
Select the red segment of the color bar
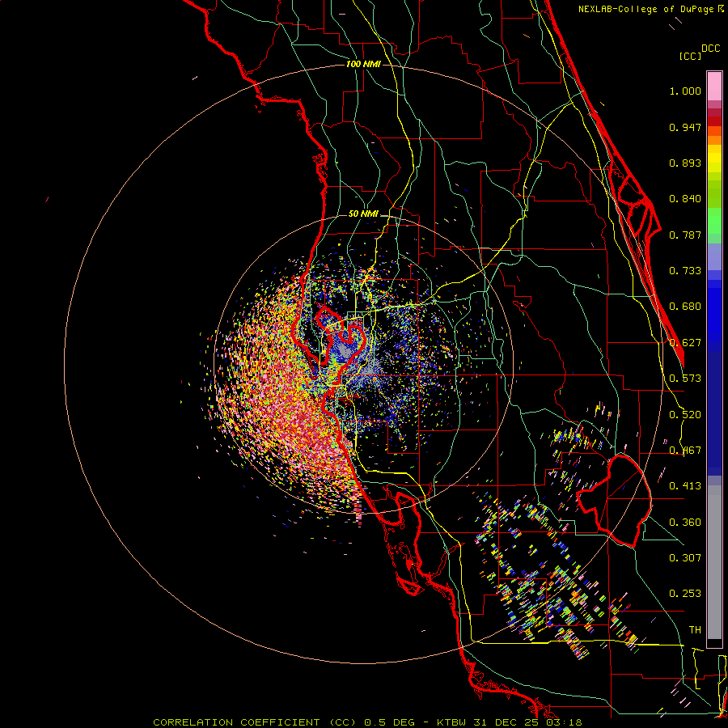point(714,121)
